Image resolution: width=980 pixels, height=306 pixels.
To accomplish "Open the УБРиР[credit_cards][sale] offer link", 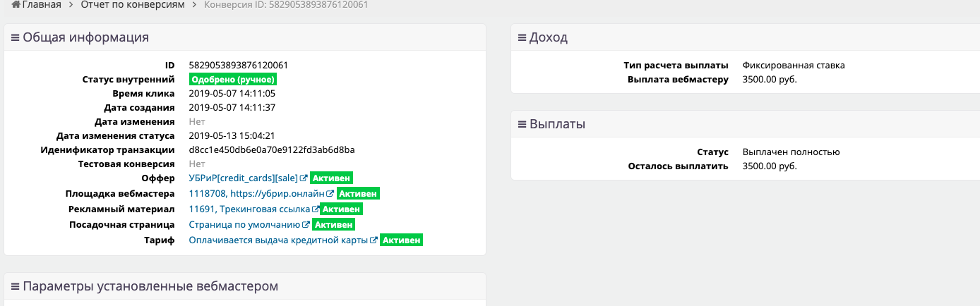I will pyautogui.click(x=244, y=178).
